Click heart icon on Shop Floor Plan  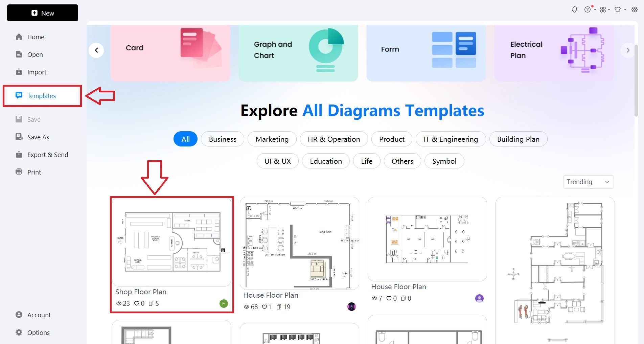(137, 303)
